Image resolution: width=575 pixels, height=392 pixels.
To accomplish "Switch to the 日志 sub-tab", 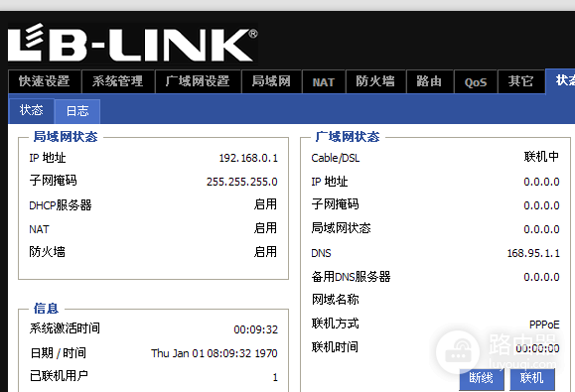I will pos(77,111).
